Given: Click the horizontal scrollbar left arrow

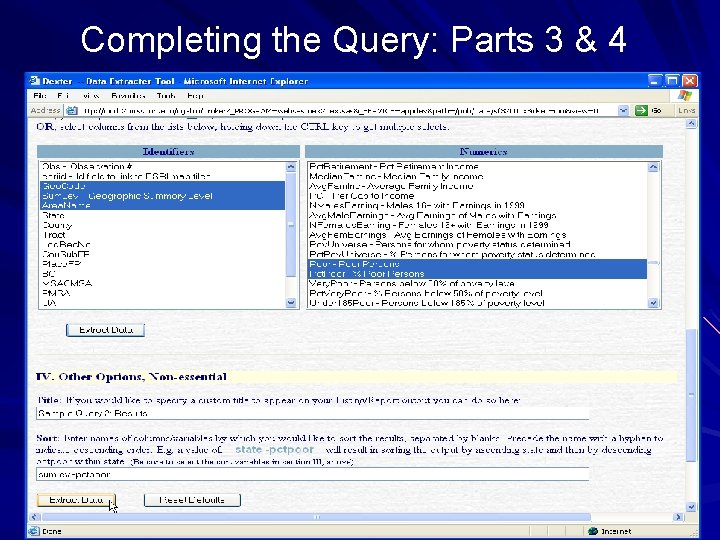Looking at the screenshot, I should coord(34,517).
